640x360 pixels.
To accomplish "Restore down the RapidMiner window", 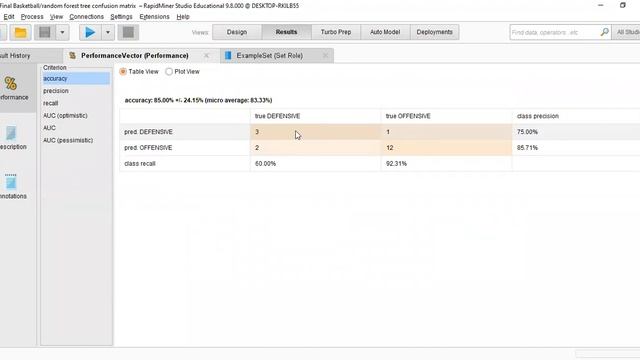I will [x=622, y=5].
